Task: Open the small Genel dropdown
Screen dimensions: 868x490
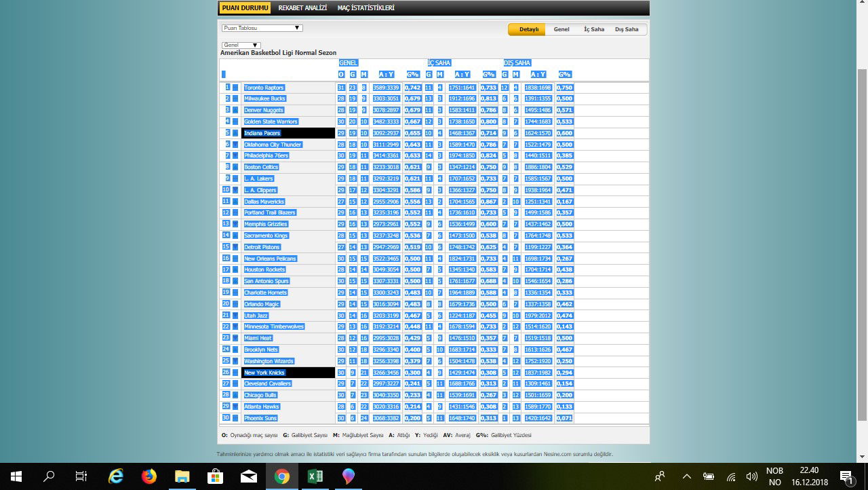Action: click(241, 45)
